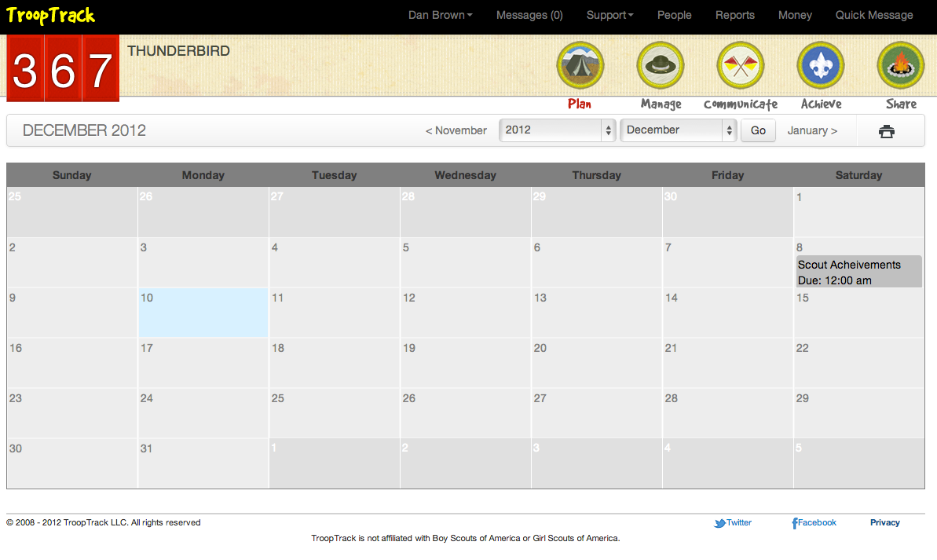Select December 25 on the calendar
937x560 pixels.
[334, 413]
